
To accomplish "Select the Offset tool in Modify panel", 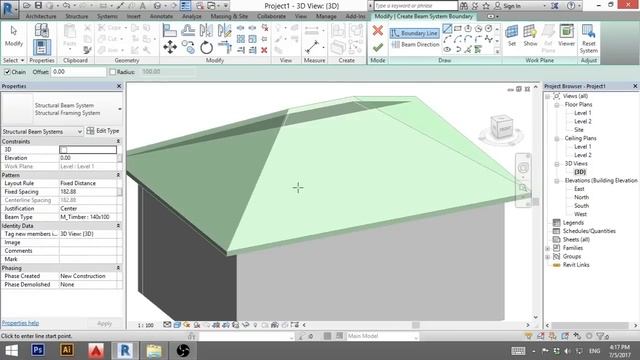I will tap(188, 31).
